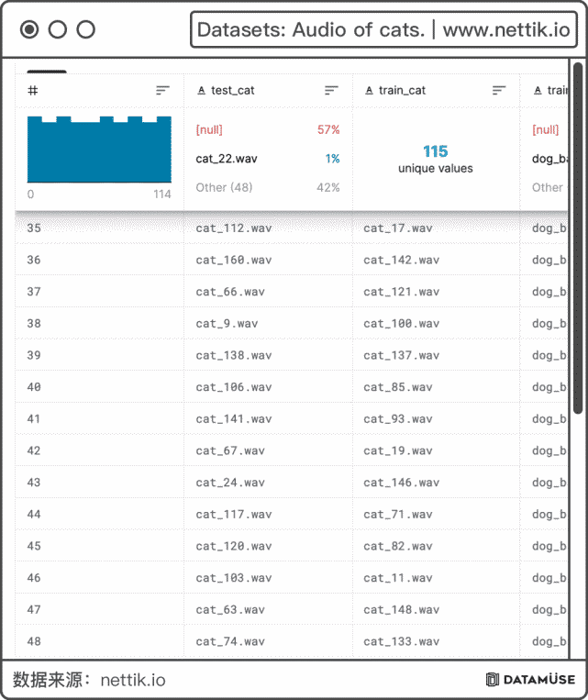The height and width of the screenshot is (700, 588).
Task: Select cell cat_137.wav
Action: coord(402,355)
